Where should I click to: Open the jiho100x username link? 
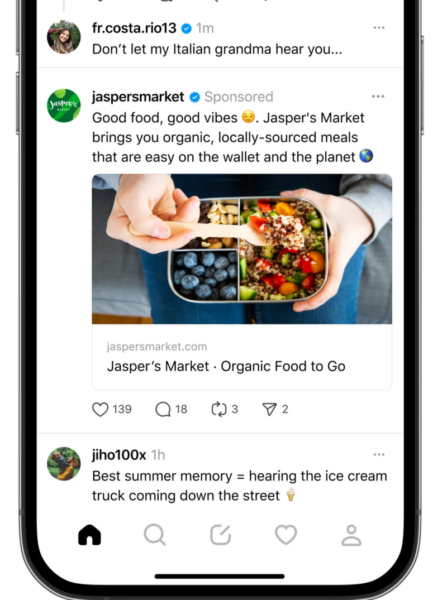point(119,455)
